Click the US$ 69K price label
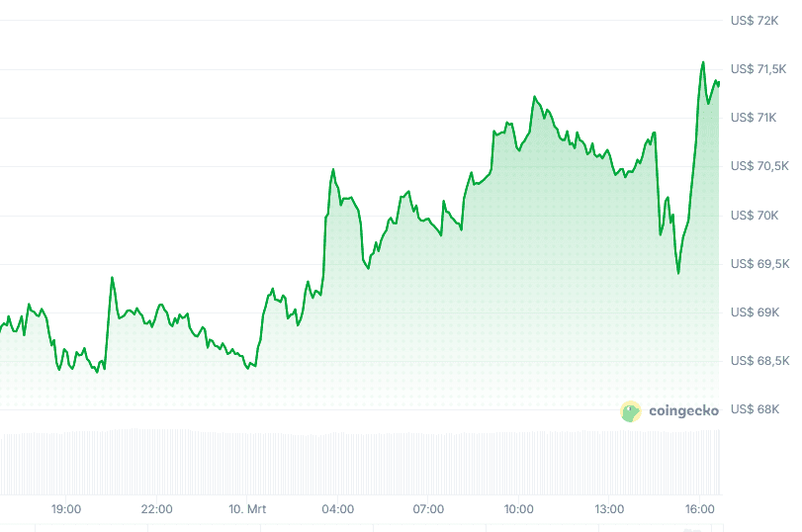802x532 pixels. point(755,311)
